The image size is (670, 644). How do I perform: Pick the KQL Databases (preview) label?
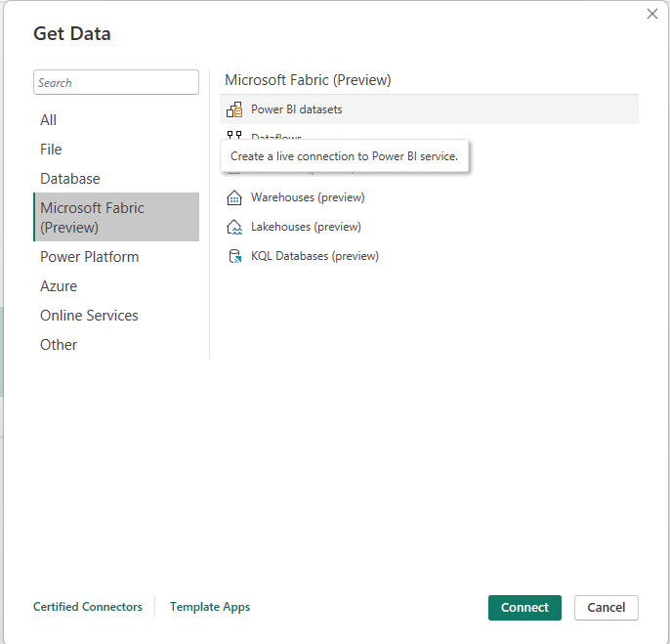314,256
